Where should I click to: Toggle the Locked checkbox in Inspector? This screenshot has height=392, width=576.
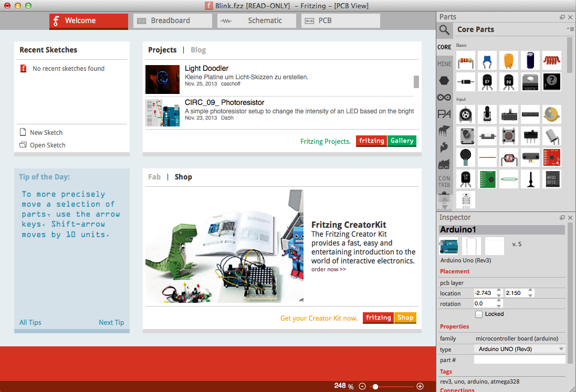pyautogui.click(x=479, y=314)
